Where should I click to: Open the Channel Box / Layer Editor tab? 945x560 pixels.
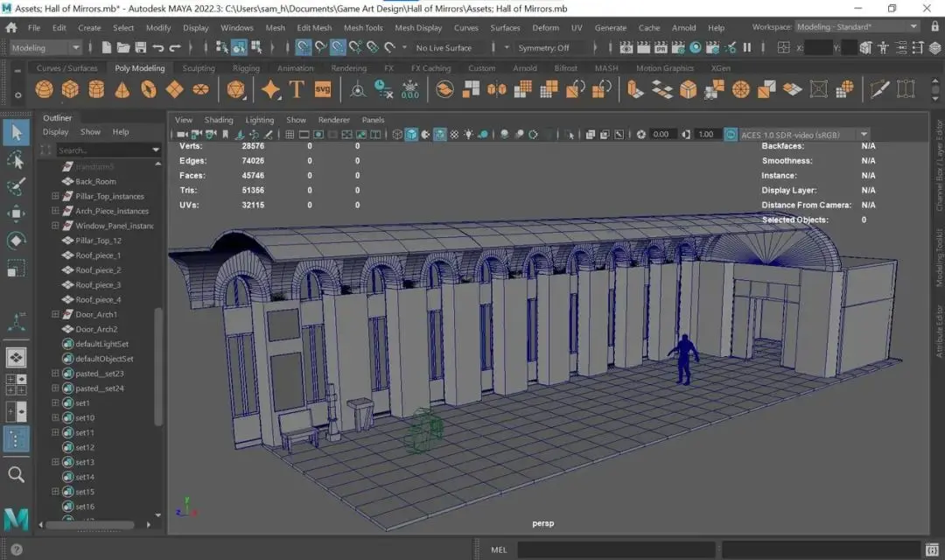pos(939,165)
